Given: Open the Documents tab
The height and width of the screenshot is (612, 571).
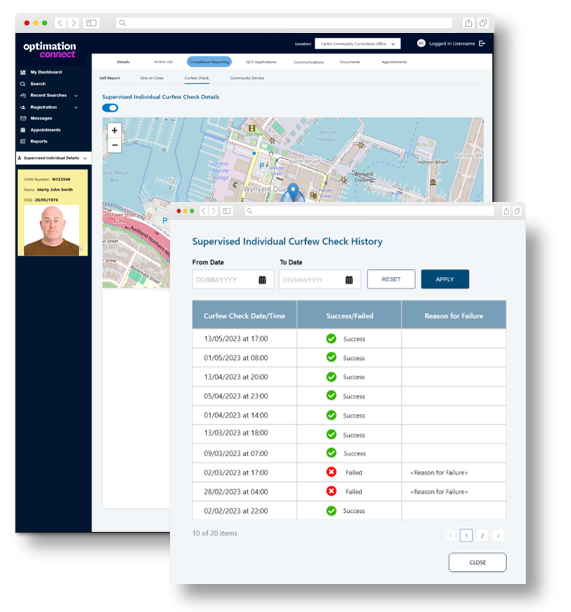Looking at the screenshot, I should pos(350,62).
